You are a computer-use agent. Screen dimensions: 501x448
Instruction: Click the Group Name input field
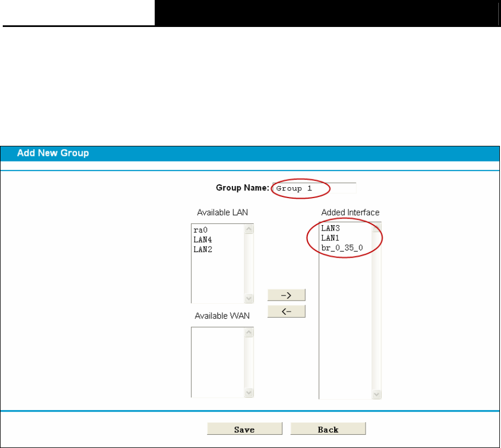tap(314, 188)
